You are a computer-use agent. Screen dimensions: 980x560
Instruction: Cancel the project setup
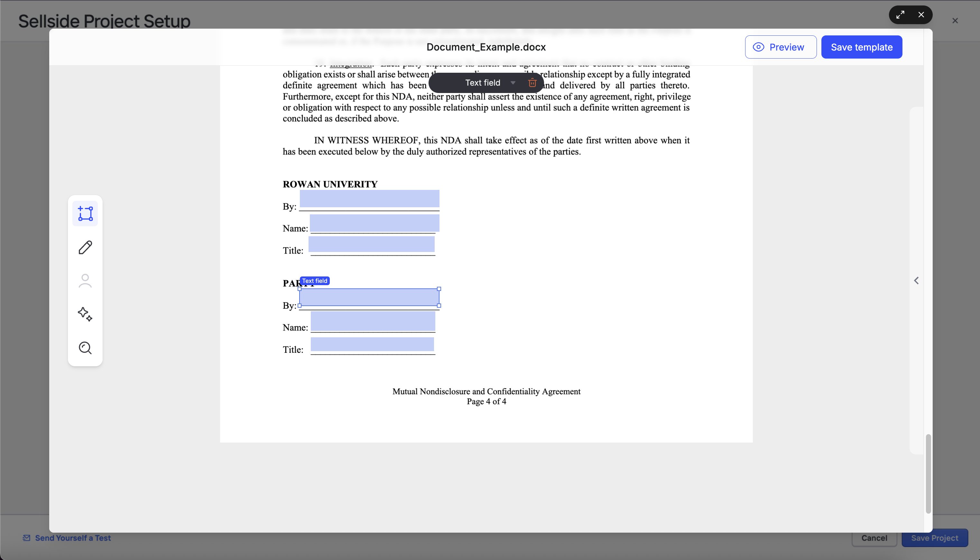(x=874, y=538)
